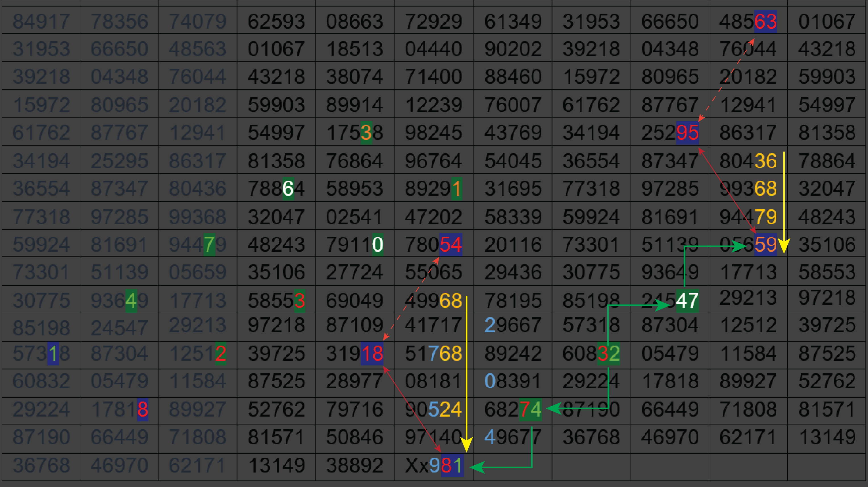Select faded cell 93649 with green-highlighted 4
868x487 pixels.
[x=119, y=300]
